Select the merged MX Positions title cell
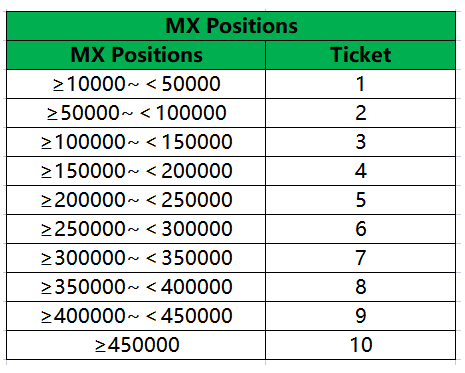465x373 pixels. point(231,26)
